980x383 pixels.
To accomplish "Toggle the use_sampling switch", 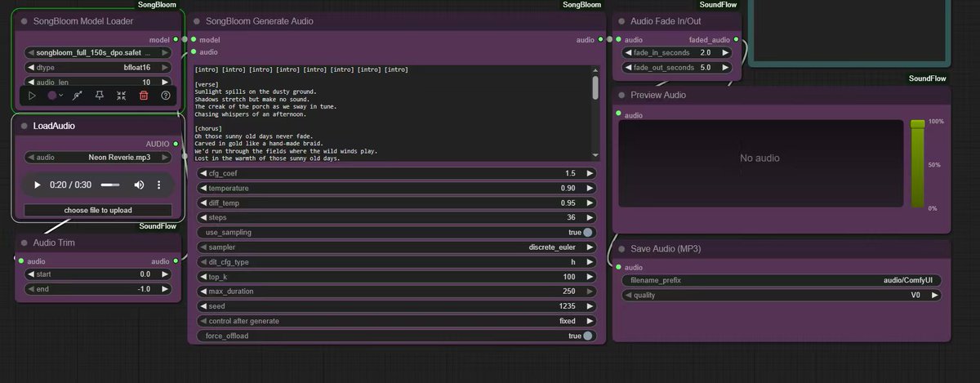I will pos(588,233).
